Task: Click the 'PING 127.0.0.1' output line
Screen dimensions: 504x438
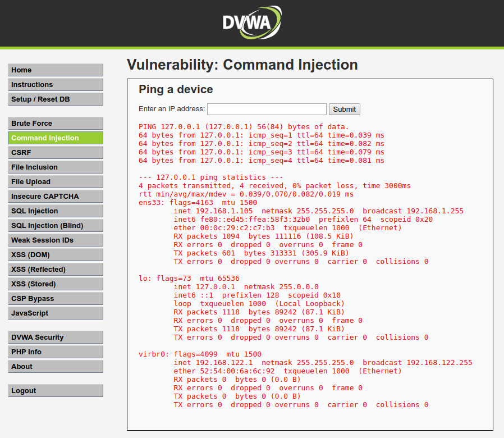Action: click(x=244, y=127)
